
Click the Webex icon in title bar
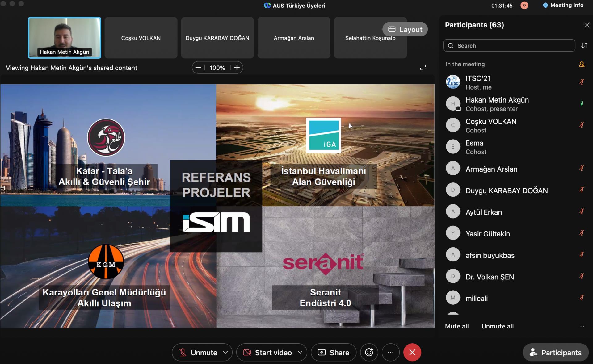[x=267, y=6]
